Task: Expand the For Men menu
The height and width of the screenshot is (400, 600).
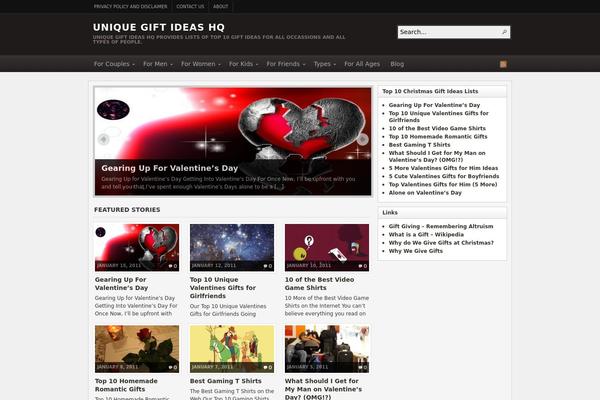Action: tap(158, 64)
